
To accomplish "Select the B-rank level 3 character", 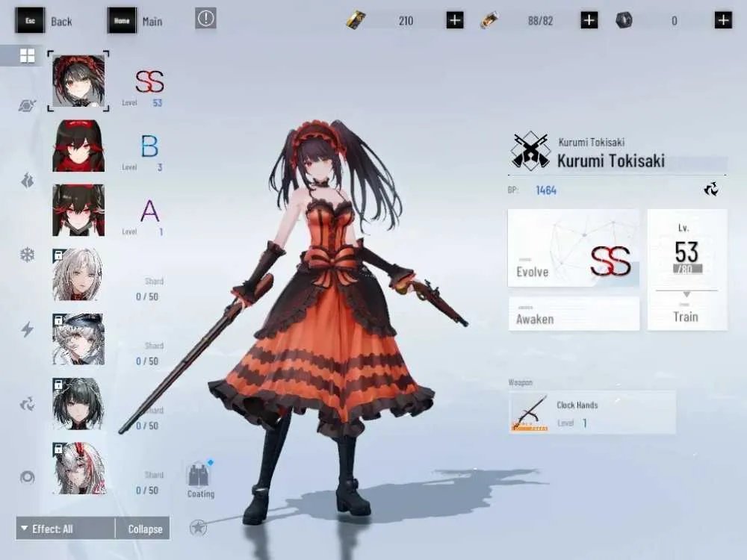I will tap(78, 146).
